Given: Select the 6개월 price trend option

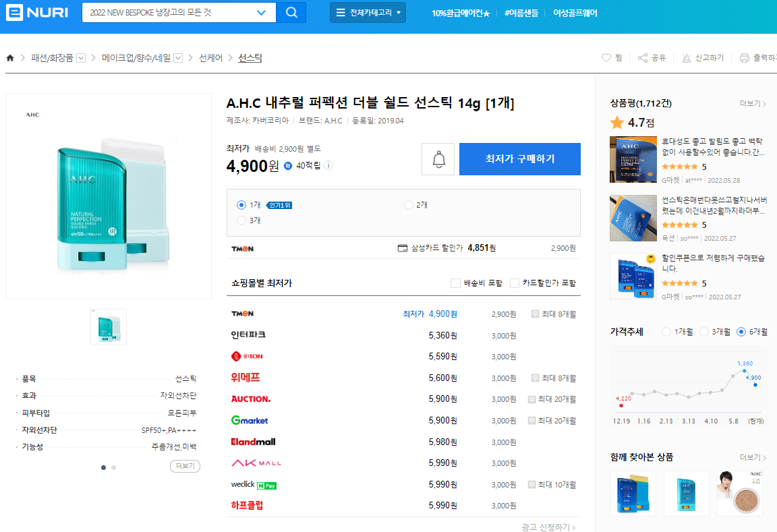Looking at the screenshot, I should pos(741,332).
